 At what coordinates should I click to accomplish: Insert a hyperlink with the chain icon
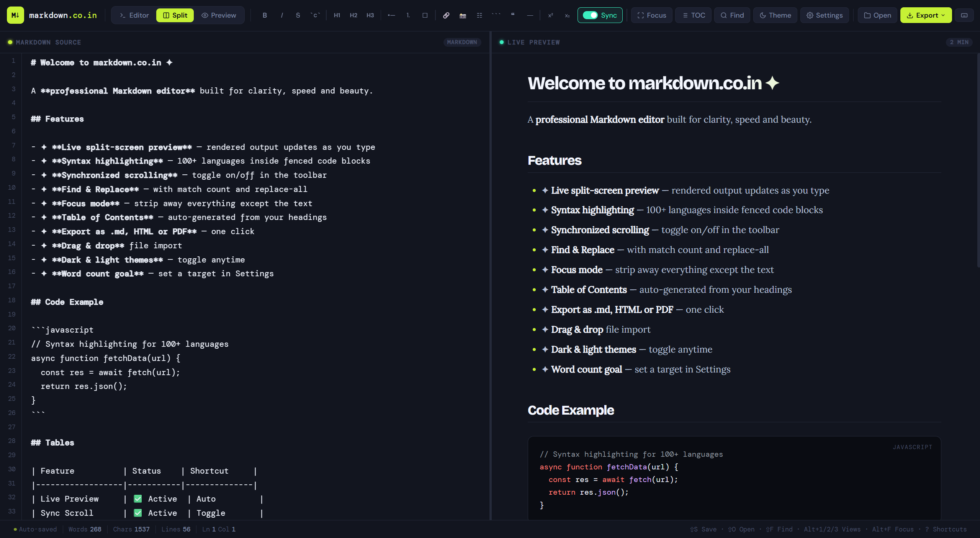coord(446,15)
